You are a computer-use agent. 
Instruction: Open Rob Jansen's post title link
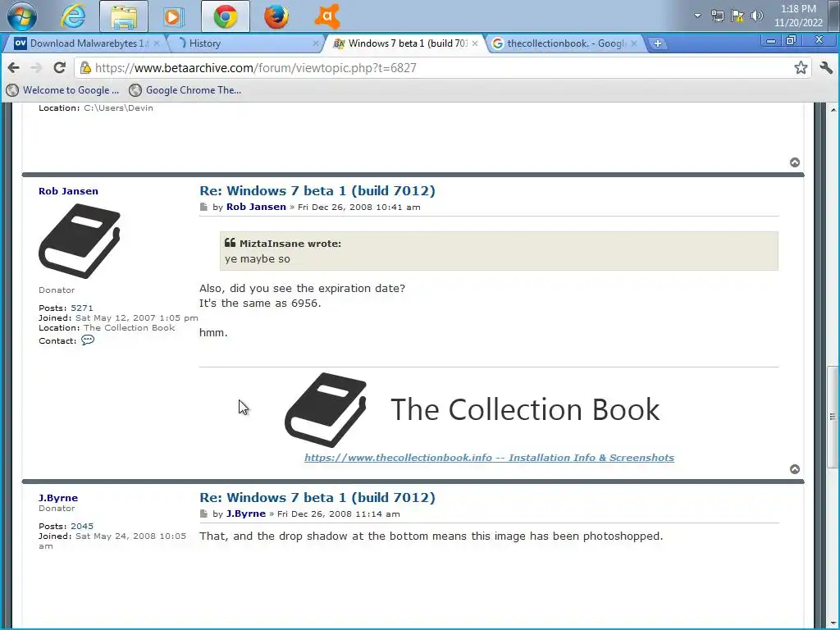(x=317, y=190)
